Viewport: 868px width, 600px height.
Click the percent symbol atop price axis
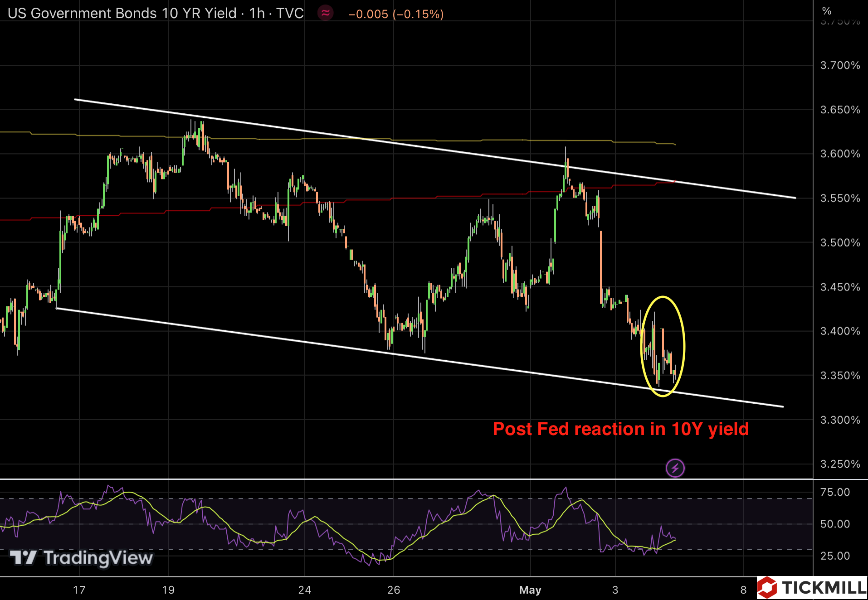(827, 11)
